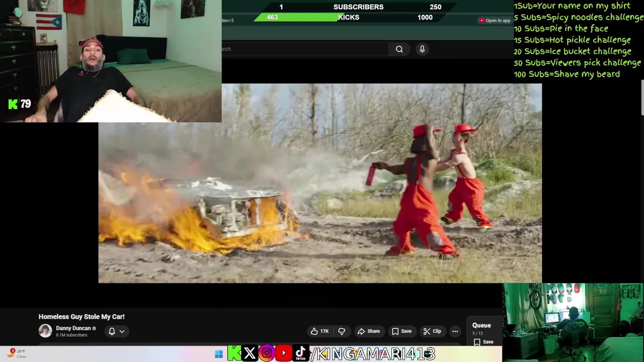Open the three-dot more actions menu
This screenshot has height=362, width=644.
pyautogui.click(x=455, y=331)
